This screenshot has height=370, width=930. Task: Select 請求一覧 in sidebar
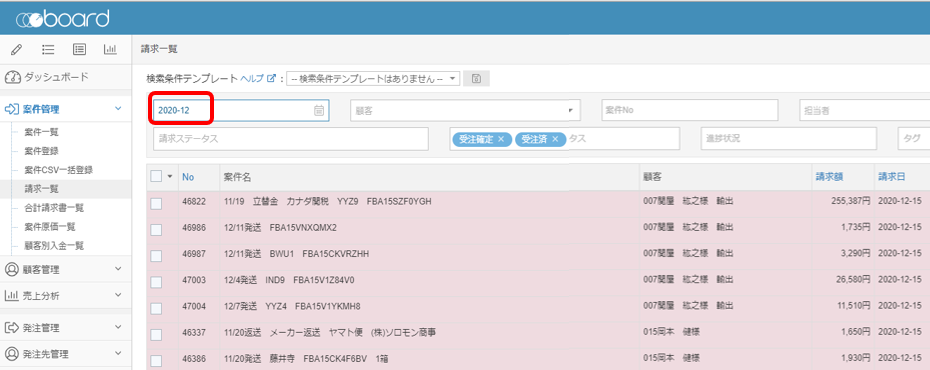(42, 189)
